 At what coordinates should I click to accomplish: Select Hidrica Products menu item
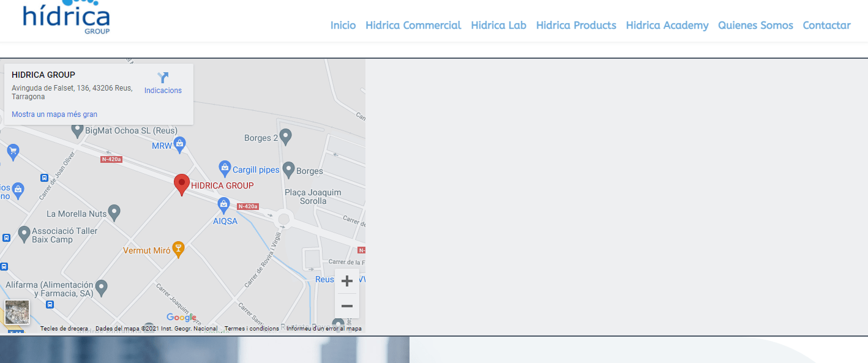click(576, 25)
